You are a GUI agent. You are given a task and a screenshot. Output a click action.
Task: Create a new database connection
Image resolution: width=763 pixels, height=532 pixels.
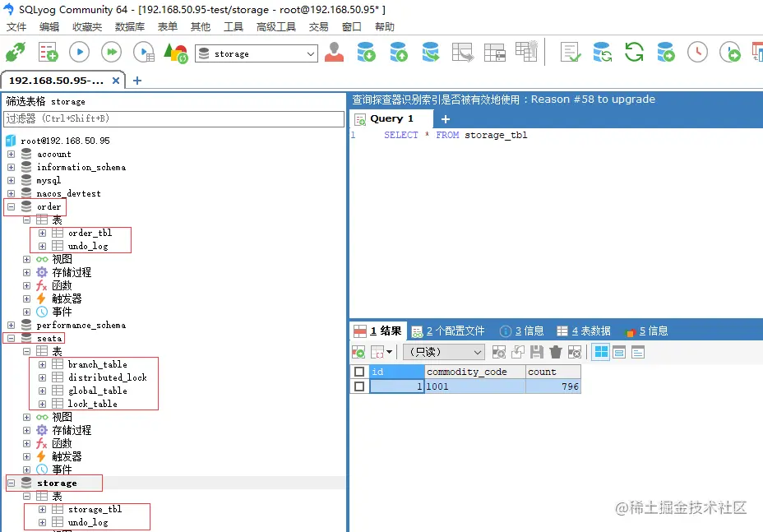pos(15,52)
